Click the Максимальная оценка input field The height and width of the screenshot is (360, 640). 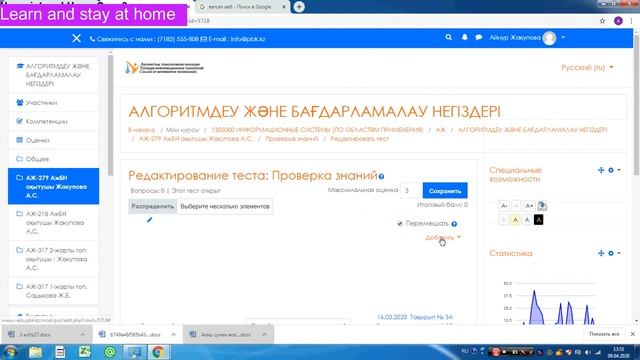[x=410, y=190]
